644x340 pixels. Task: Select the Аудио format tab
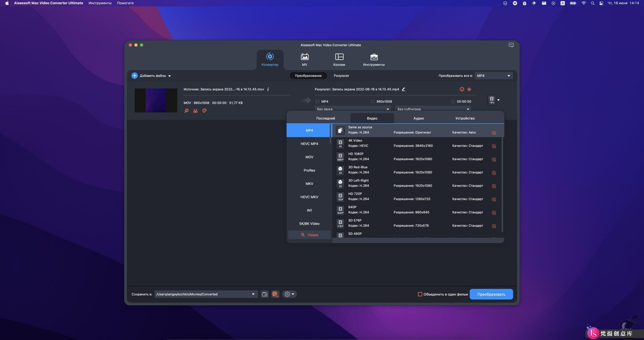coord(419,118)
